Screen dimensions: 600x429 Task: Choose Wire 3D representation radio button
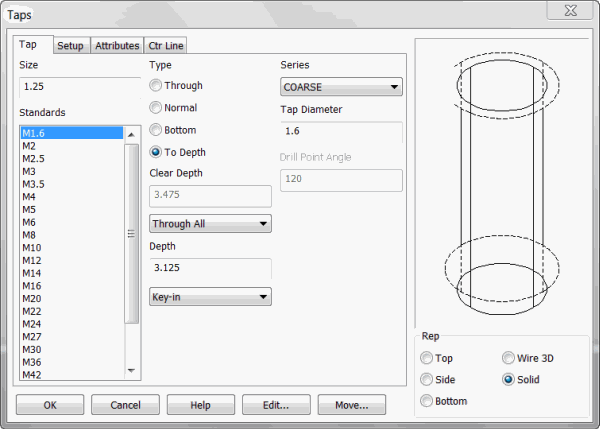click(x=508, y=358)
